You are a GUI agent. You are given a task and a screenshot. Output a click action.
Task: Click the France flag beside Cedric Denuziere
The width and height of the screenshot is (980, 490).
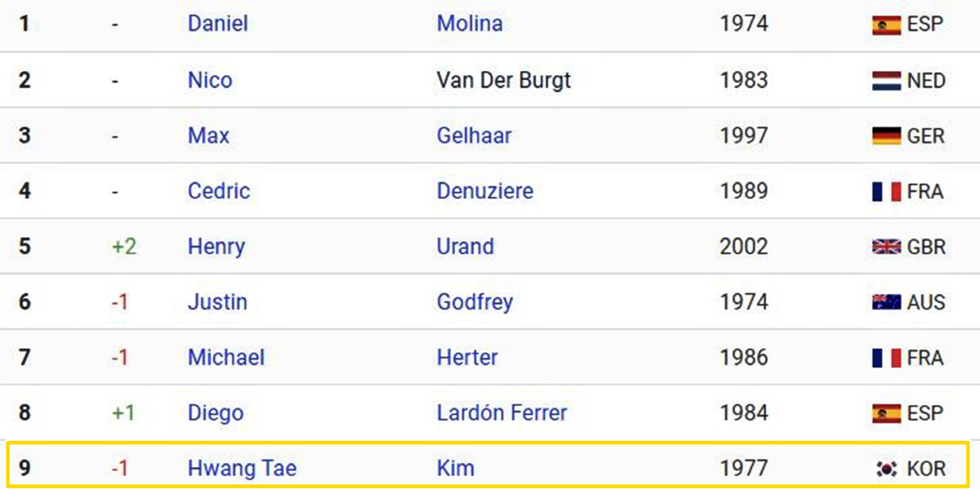pos(886,191)
